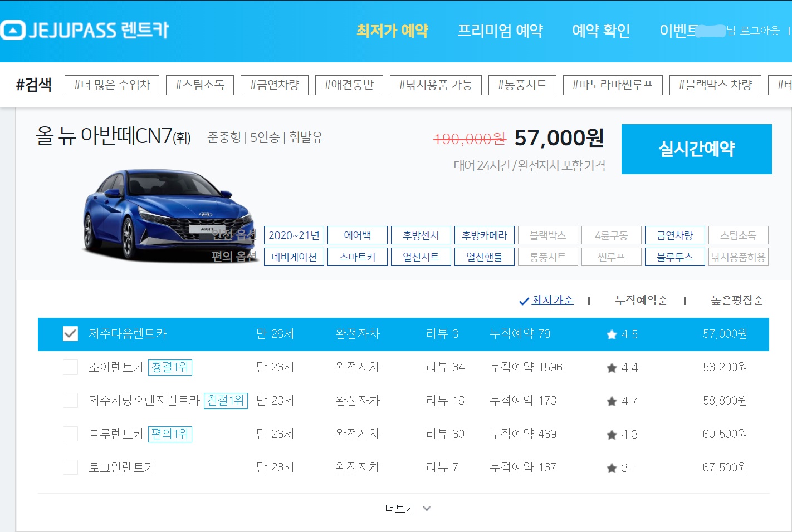The image size is (792, 532).
Task: Click the 블루투스 option tag
Action: coord(675,257)
